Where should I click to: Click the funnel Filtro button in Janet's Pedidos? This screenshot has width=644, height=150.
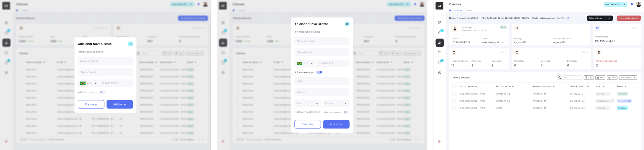click(x=589, y=78)
